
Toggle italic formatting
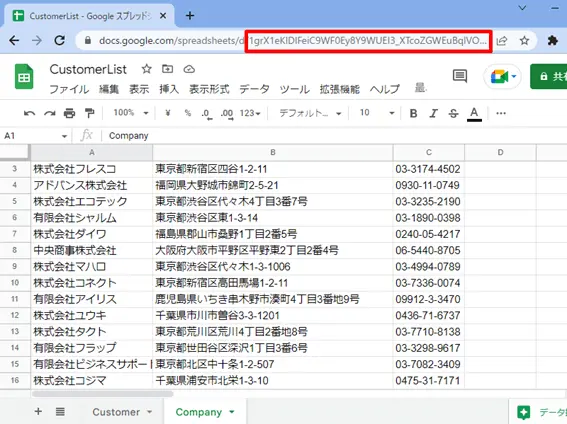(x=433, y=114)
